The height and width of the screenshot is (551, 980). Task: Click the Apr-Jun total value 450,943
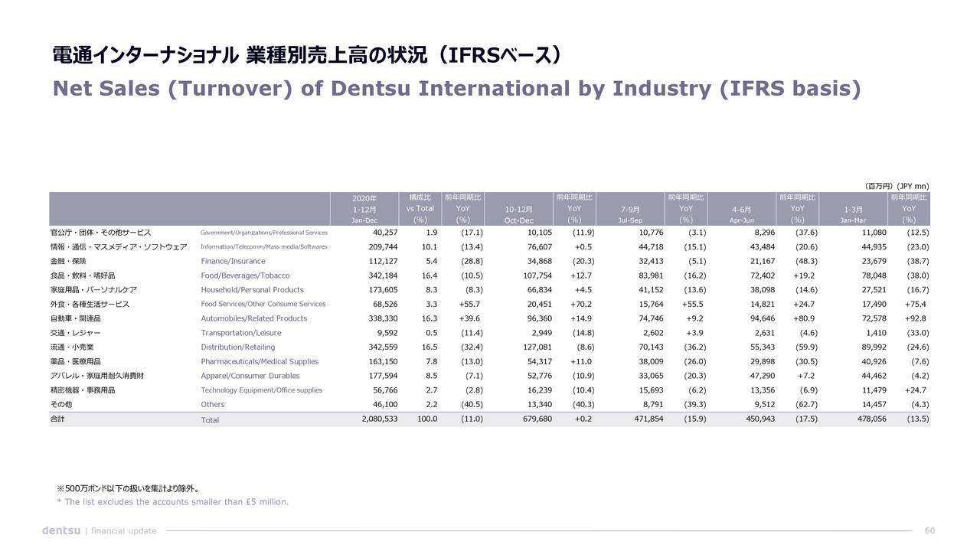pyautogui.click(x=759, y=419)
